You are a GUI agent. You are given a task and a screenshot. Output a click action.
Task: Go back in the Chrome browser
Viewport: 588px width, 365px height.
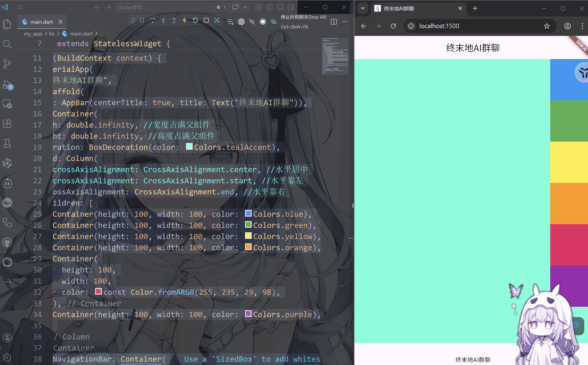tap(364, 26)
